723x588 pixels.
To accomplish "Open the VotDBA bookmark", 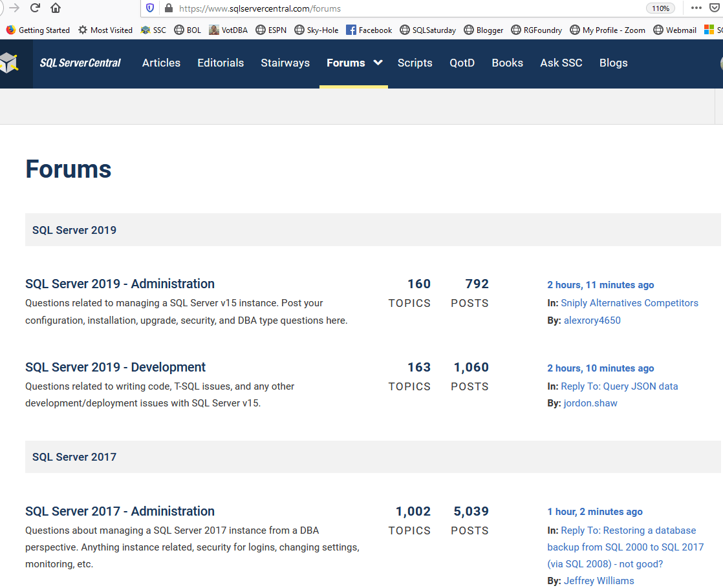I will 228,30.
